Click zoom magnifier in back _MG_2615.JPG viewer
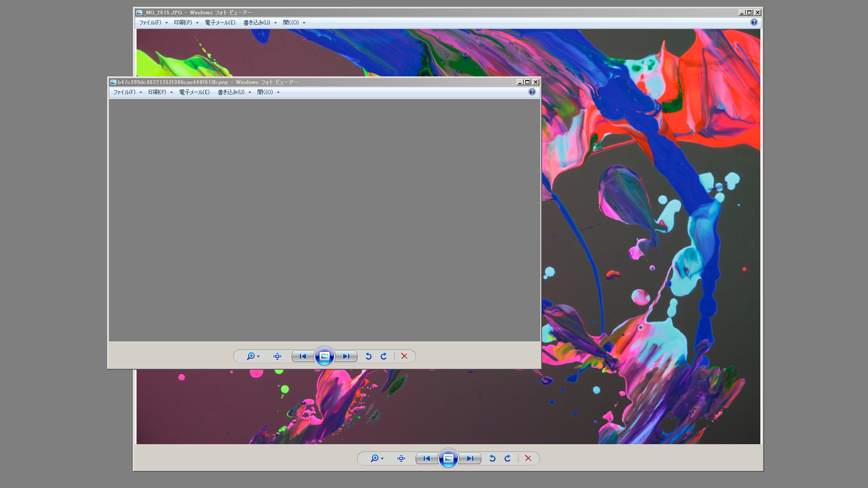Screen dimensions: 868x488 pos(375,459)
